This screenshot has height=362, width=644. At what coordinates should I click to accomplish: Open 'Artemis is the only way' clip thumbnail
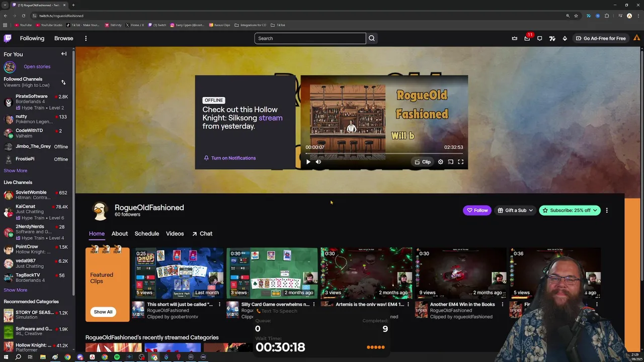[366, 274]
